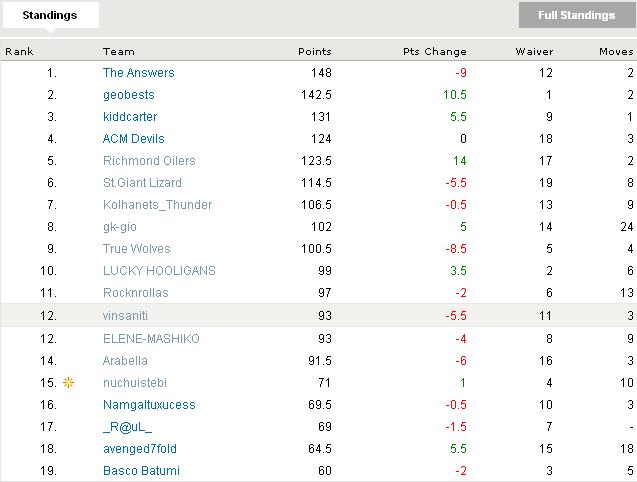Open The Answers team link
The width and height of the screenshot is (637, 482).
138,73
